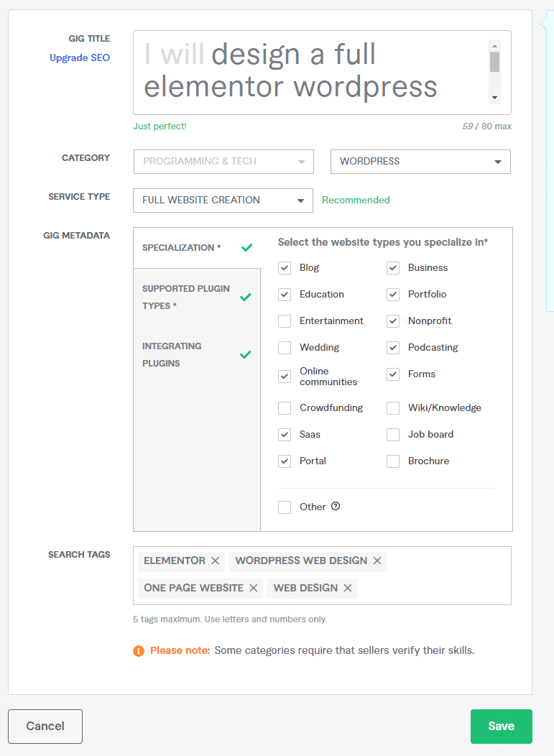Uncheck the Nonprofit checkbox
554x756 pixels.
[393, 321]
